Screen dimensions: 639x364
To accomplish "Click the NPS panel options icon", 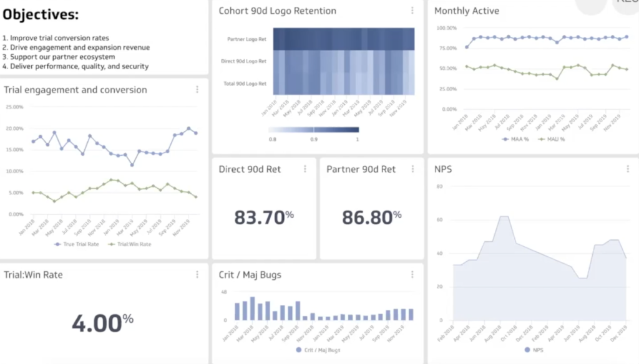I will [x=627, y=169].
